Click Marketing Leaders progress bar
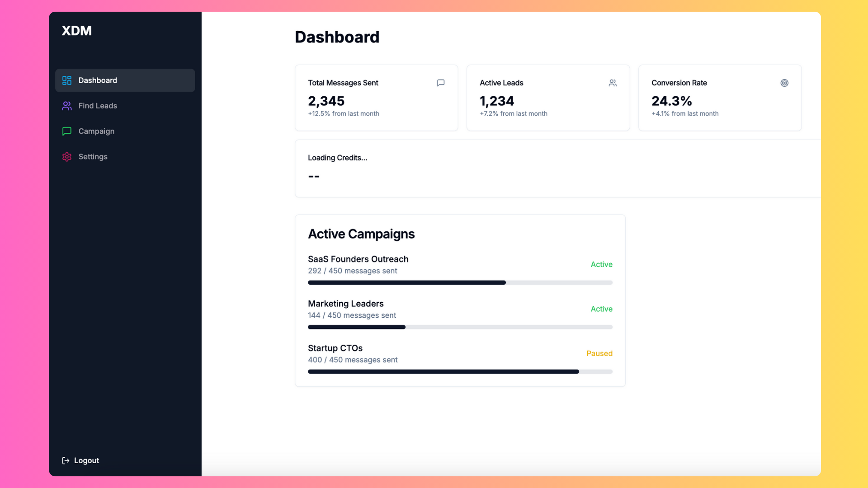 (x=460, y=327)
